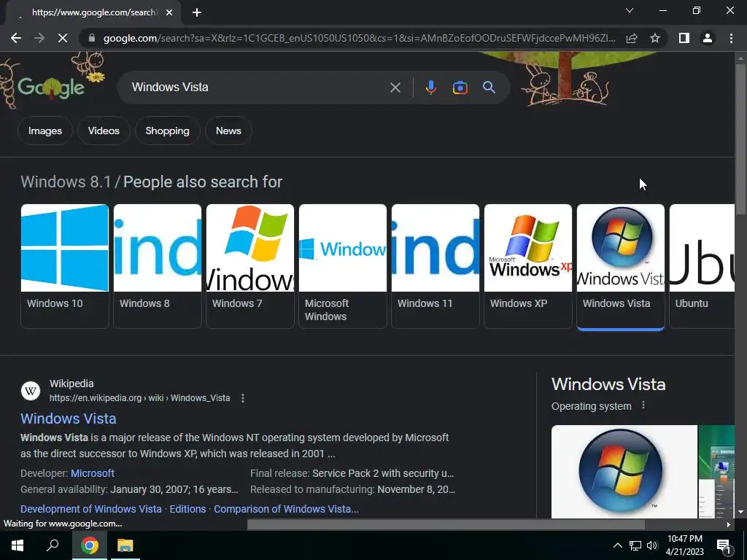747x560 pixels.
Task: Switch to the News results tab
Action: coord(228,131)
